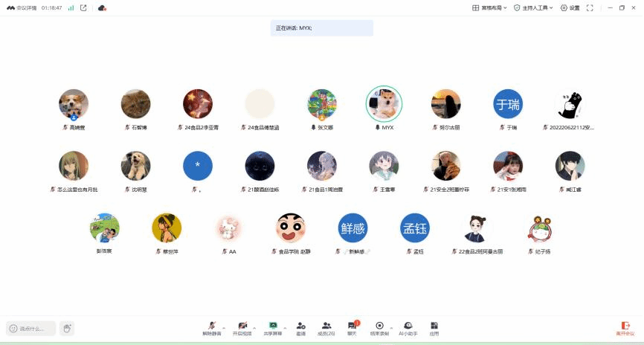
Task: Turn on camera via 开启视频
Action: 242,328
